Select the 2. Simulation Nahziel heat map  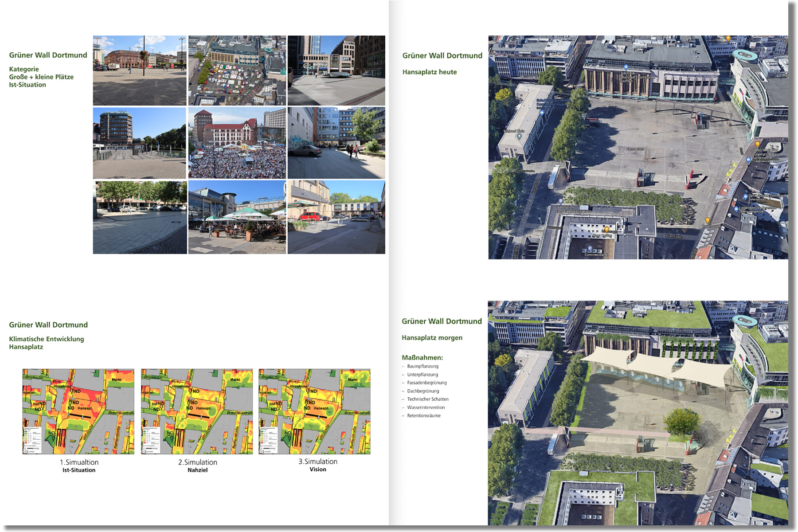click(197, 411)
